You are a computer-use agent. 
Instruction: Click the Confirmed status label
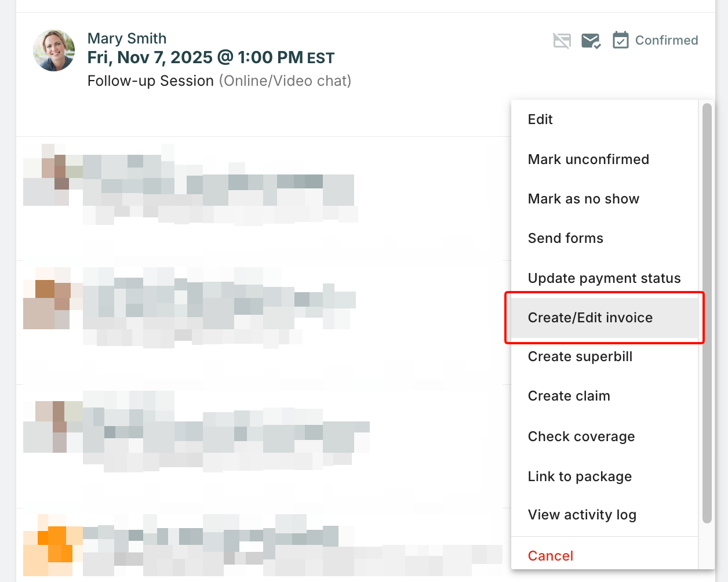pos(667,41)
